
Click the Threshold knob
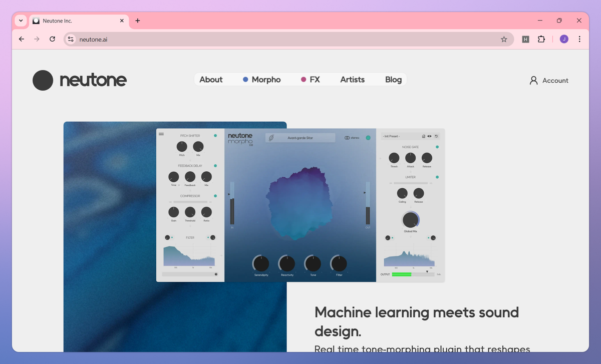pos(190,212)
